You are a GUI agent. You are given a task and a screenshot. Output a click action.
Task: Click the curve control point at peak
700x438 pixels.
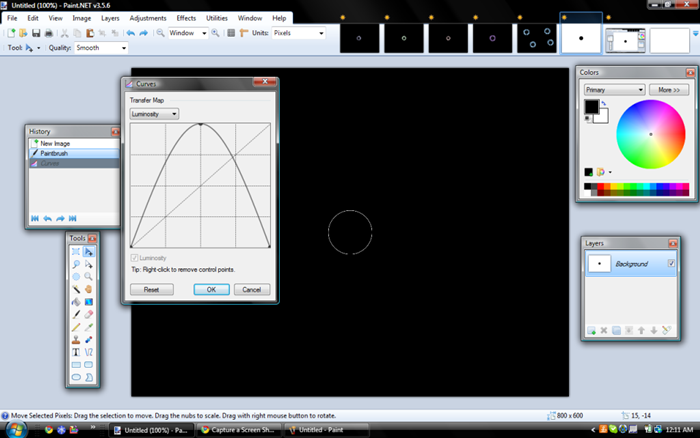coord(200,125)
